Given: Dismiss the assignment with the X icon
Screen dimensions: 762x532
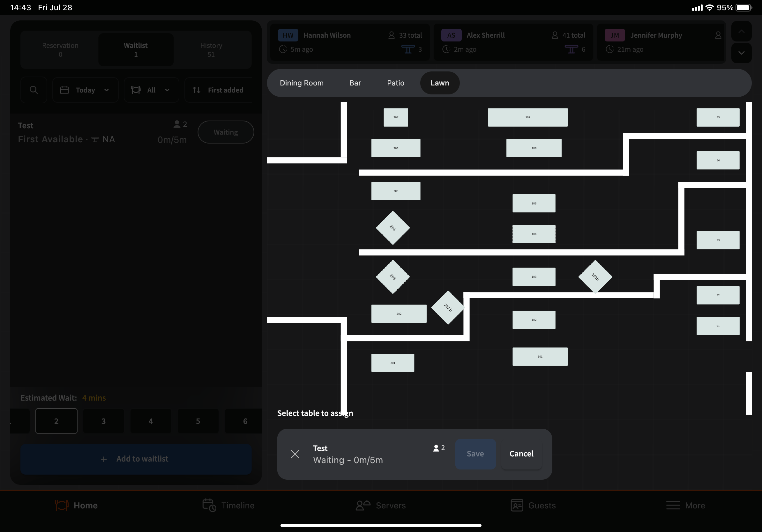Looking at the screenshot, I should 295,454.
